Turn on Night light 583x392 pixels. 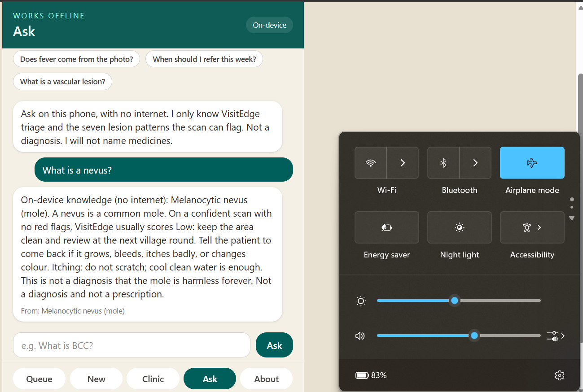(460, 227)
